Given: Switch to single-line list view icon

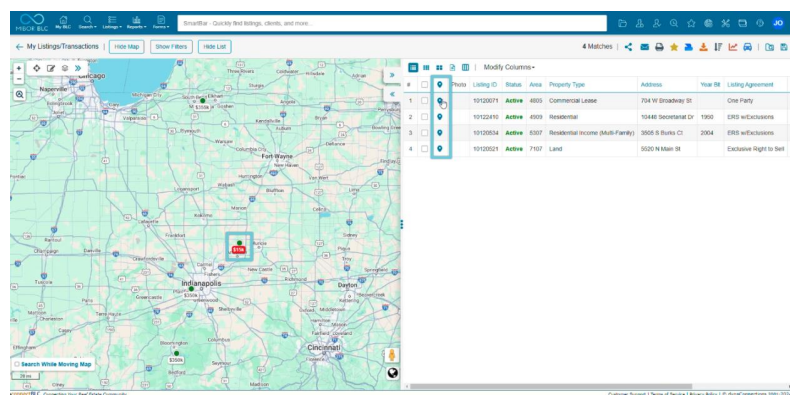Looking at the screenshot, I should [x=413, y=67].
